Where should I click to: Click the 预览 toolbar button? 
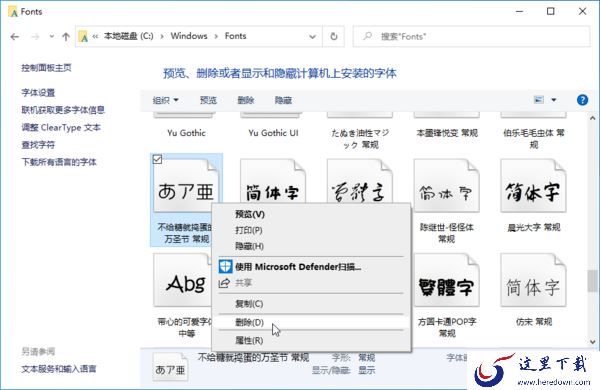point(209,100)
